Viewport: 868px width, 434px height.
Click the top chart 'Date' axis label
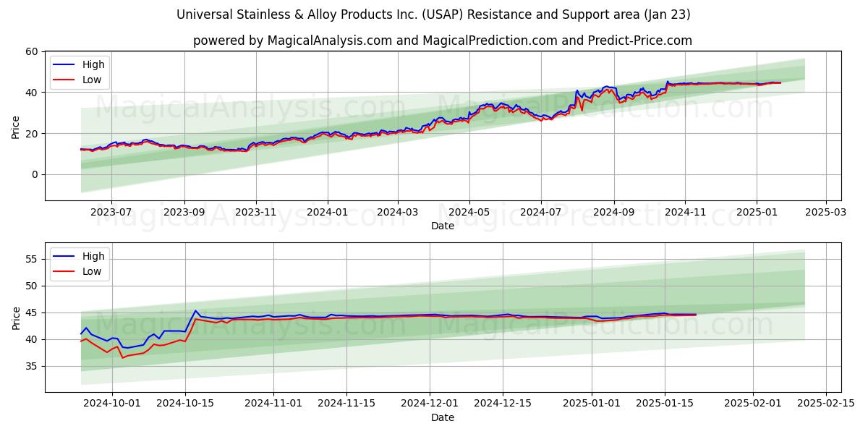pyautogui.click(x=443, y=226)
